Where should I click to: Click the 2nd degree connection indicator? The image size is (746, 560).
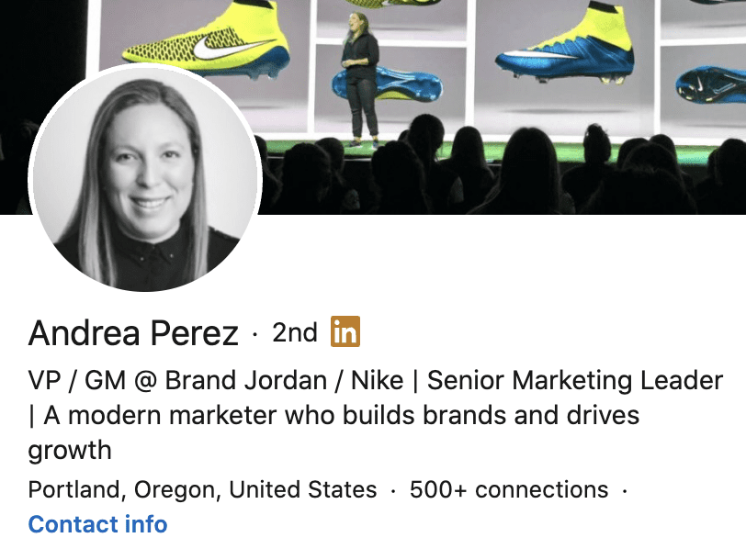(x=295, y=332)
